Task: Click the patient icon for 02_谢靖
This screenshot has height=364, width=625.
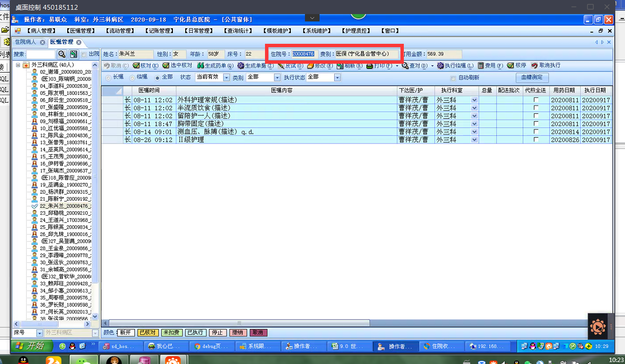Action: (35, 72)
